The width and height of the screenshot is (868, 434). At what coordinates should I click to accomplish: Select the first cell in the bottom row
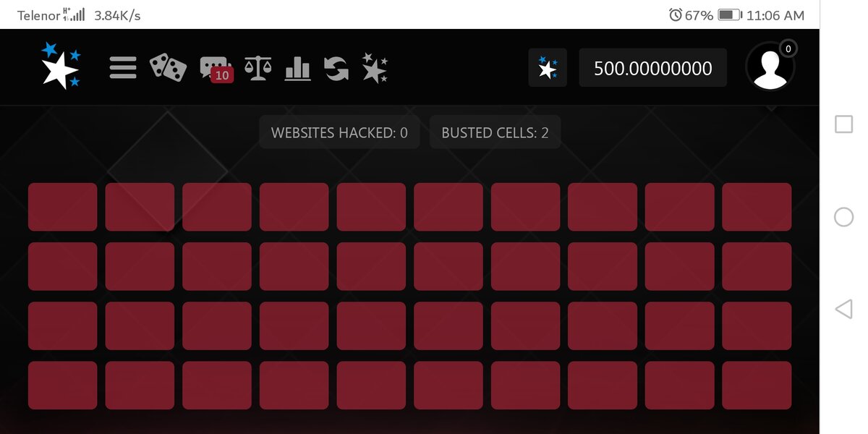click(x=63, y=385)
